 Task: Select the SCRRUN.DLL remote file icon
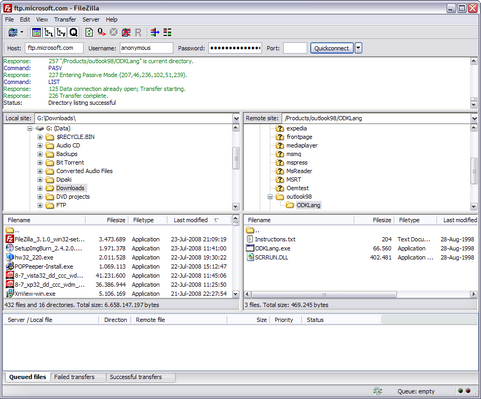click(x=250, y=257)
